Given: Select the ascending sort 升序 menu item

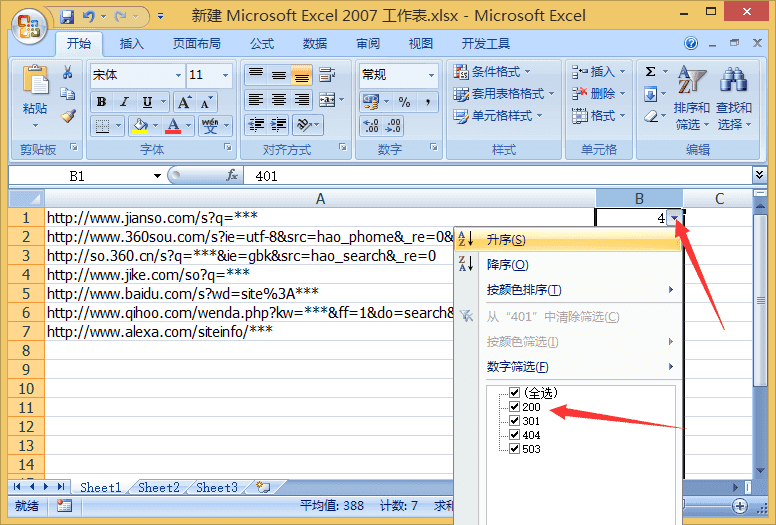Looking at the screenshot, I should point(506,240).
